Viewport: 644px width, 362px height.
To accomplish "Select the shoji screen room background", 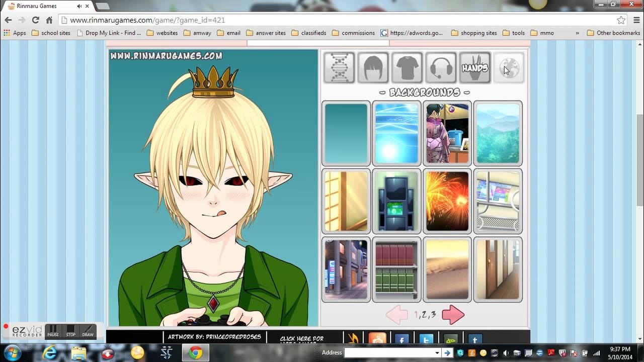I will [x=346, y=201].
